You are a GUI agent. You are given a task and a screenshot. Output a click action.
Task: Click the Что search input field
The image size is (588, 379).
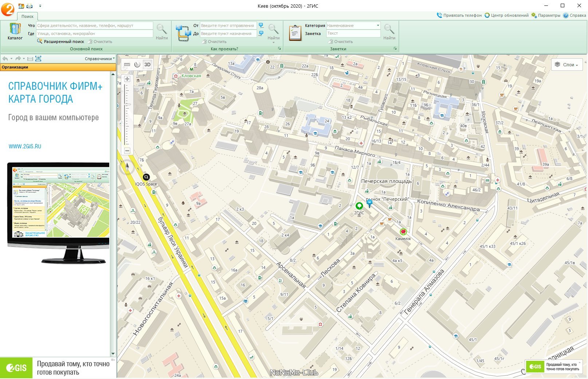(x=94, y=26)
